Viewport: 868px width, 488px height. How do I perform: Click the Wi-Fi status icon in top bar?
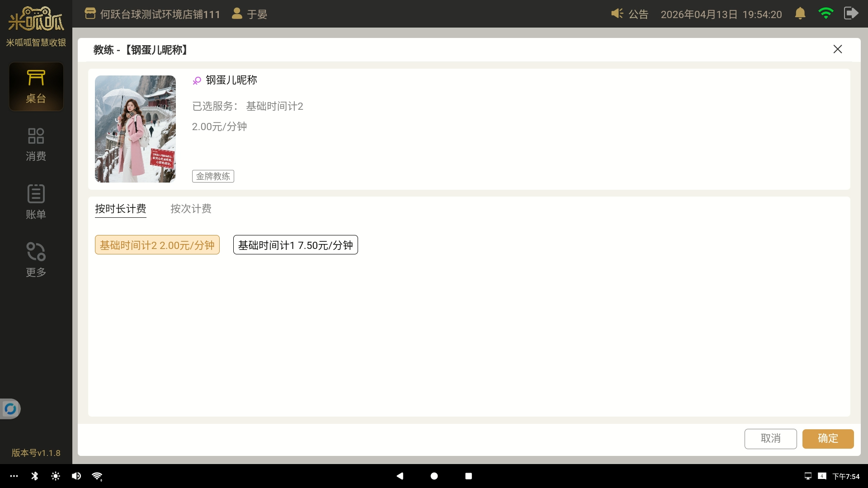point(826,14)
